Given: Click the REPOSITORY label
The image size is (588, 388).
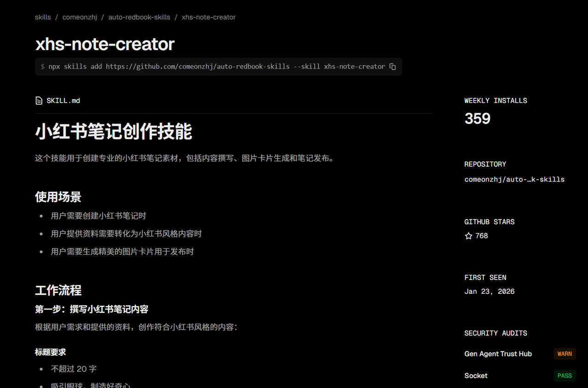Looking at the screenshot, I should [x=485, y=164].
